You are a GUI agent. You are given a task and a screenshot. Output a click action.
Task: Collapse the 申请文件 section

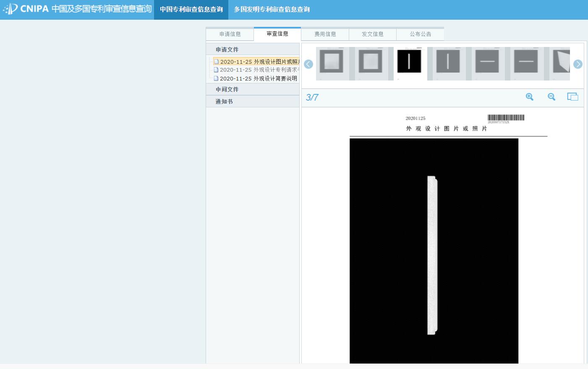click(227, 49)
